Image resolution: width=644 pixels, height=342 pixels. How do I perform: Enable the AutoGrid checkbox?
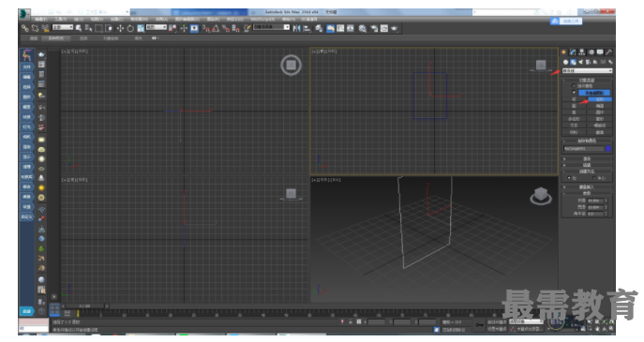574,86
